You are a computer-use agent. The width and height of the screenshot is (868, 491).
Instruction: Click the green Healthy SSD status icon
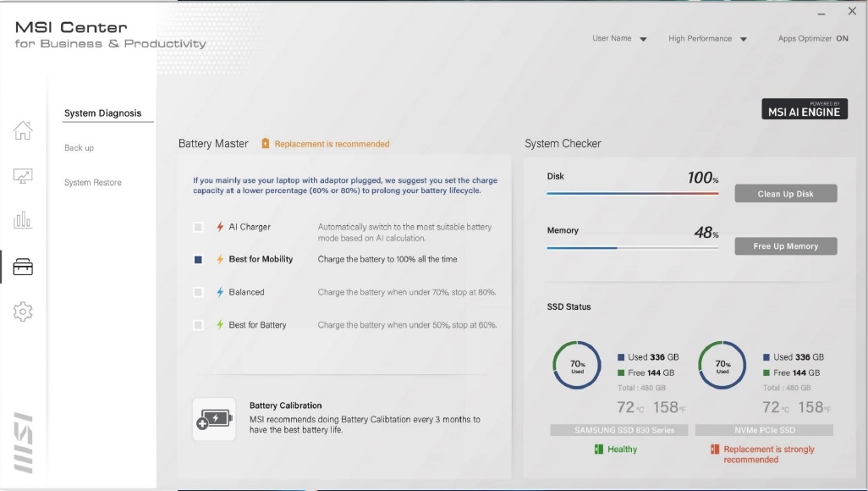598,449
